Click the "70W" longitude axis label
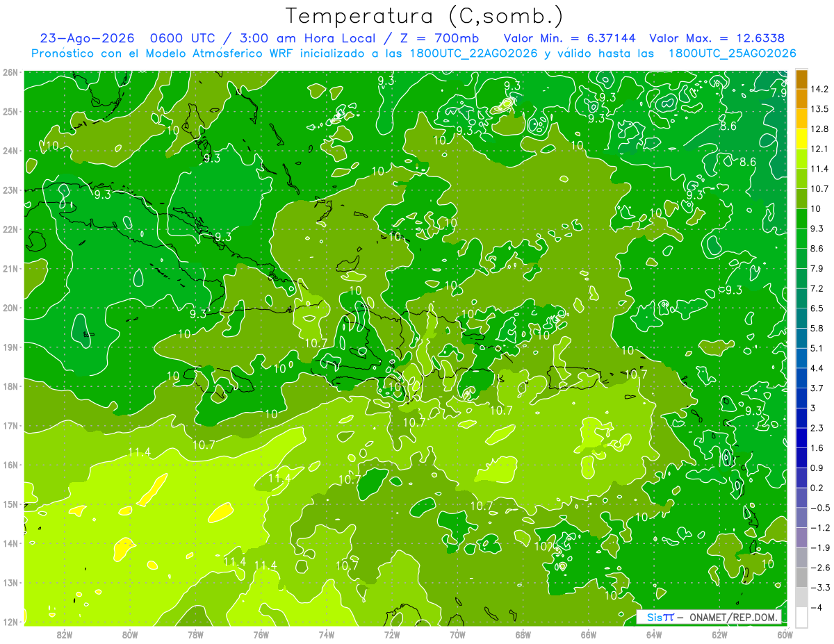 (x=457, y=634)
